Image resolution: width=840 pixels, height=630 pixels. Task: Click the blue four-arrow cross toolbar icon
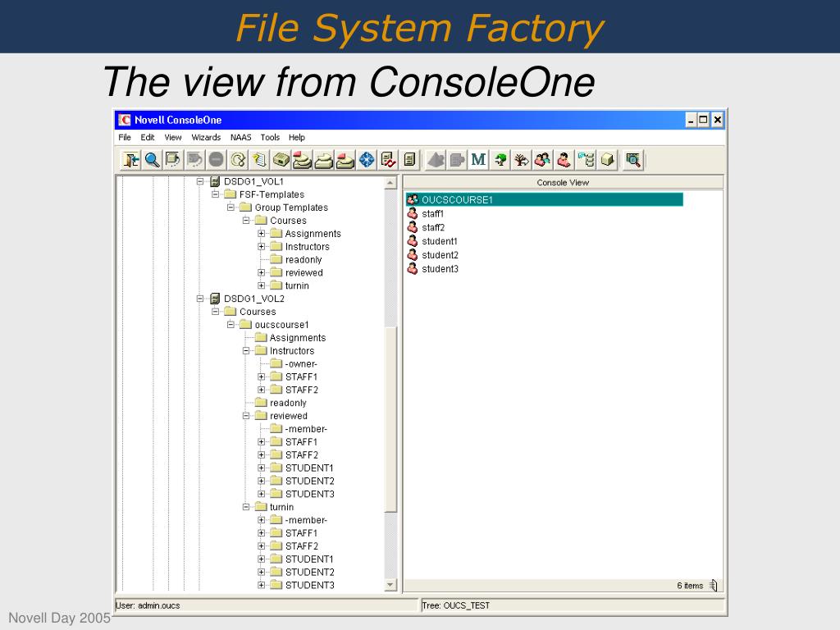point(367,160)
